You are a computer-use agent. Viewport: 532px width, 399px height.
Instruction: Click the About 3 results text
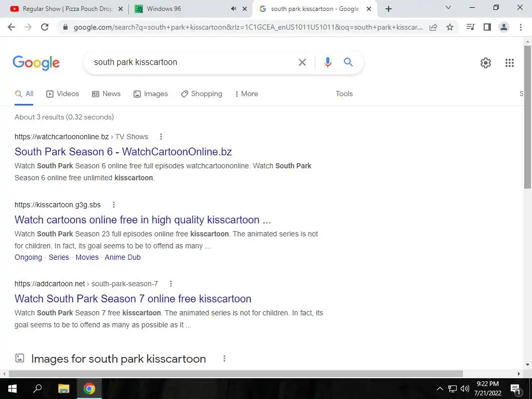[64, 117]
